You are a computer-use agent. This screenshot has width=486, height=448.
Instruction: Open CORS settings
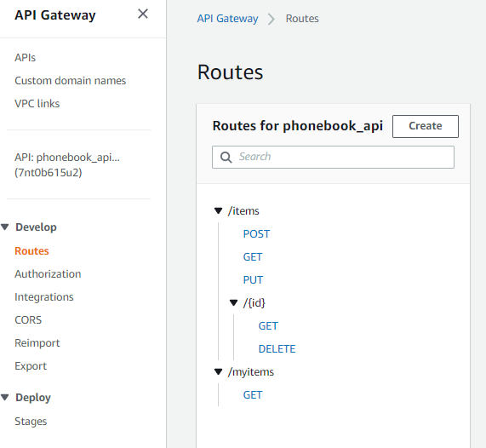tap(28, 320)
